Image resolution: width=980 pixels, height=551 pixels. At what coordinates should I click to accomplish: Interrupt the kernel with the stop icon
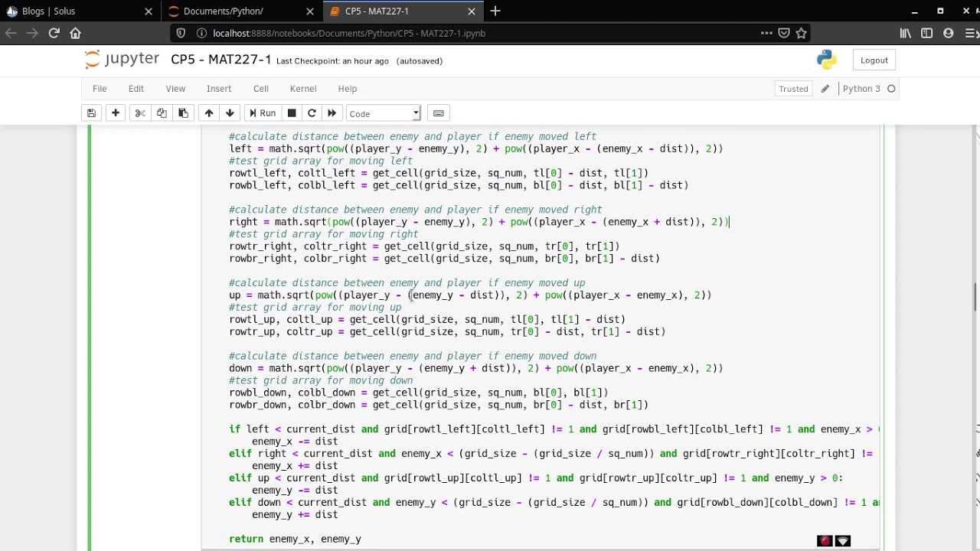coord(292,113)
